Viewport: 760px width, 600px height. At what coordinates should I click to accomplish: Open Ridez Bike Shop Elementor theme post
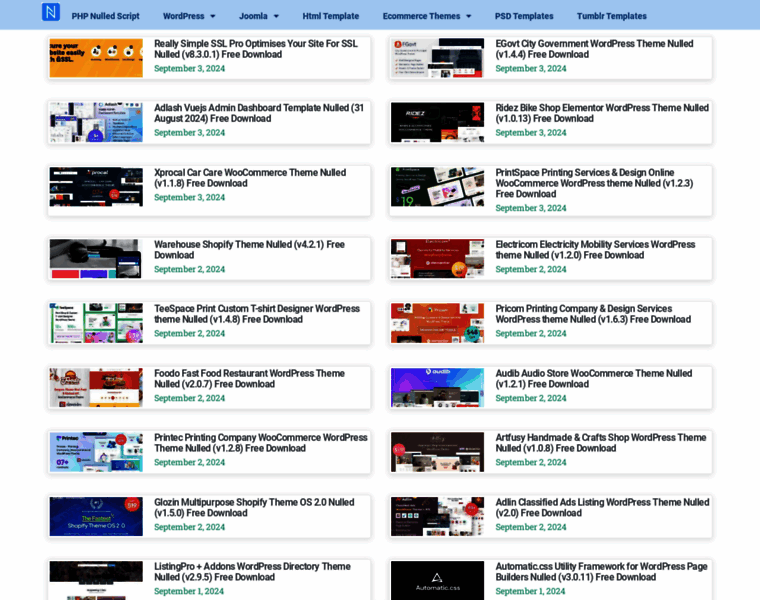602,113
